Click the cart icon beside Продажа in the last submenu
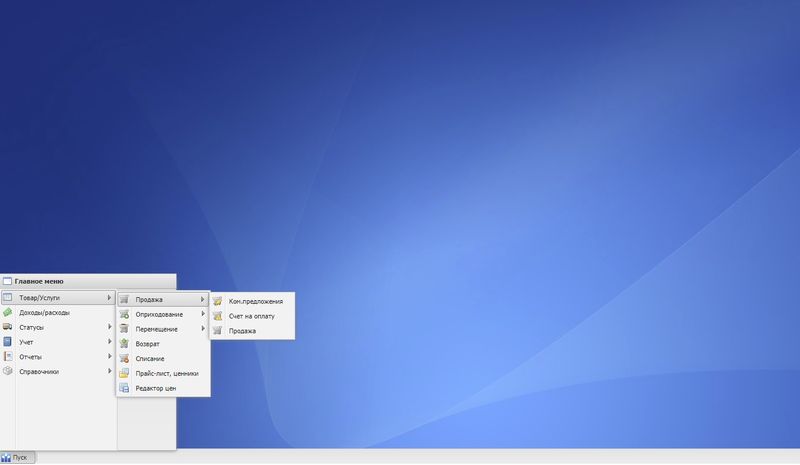Viewport: 800px width, 465px height. pos(217,331)
